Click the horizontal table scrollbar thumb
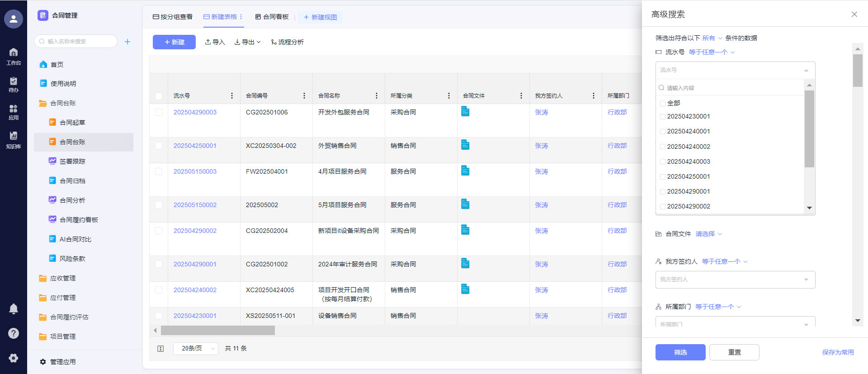Viewport: 868px width, 374px height. tap(217, 331)
